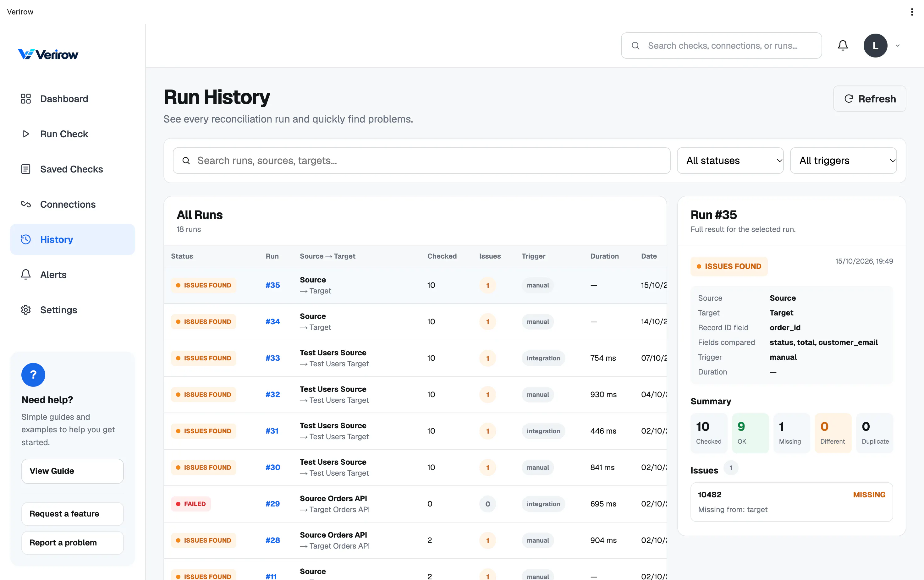Click the FAILED status badge
This screenshot has width=924, height=580.
point(191,504)
